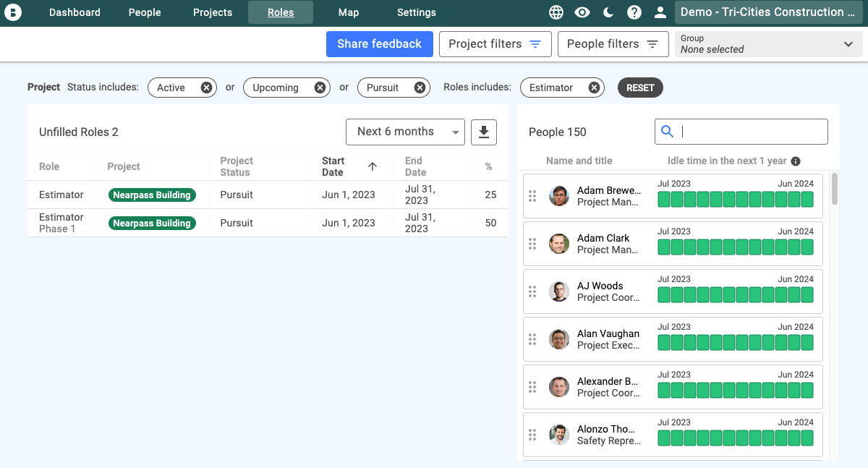The width and height of the screenshot is (868, 468).
Task: Open the Project filters menu
Action: [495, 44]
